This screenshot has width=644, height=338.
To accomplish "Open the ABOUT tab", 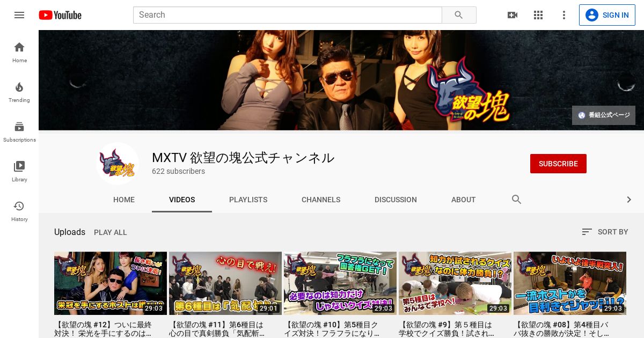I will [x=464, y=200].
